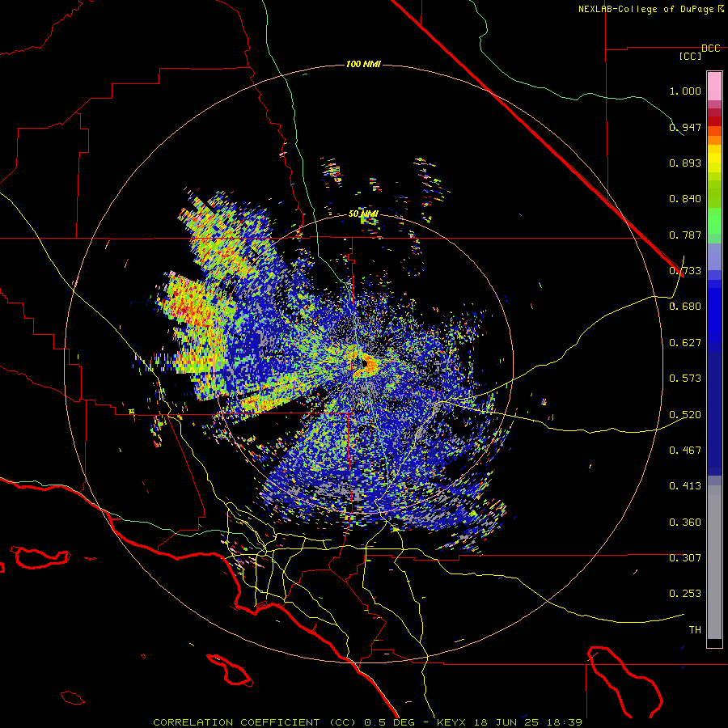The height and width of the screenshot is (728, 728).
Task: Click the 0.840 scale value
Action: point(685,199)
